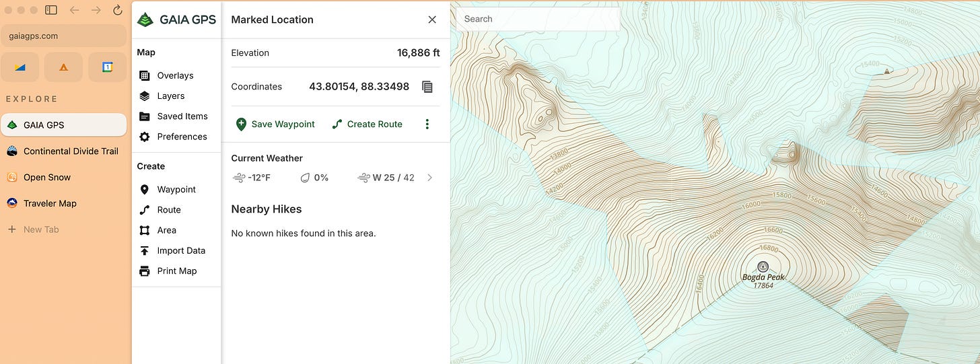The image size is (980, 364).
Task: Click the Print Map printer icon
Action: point(144,271)
